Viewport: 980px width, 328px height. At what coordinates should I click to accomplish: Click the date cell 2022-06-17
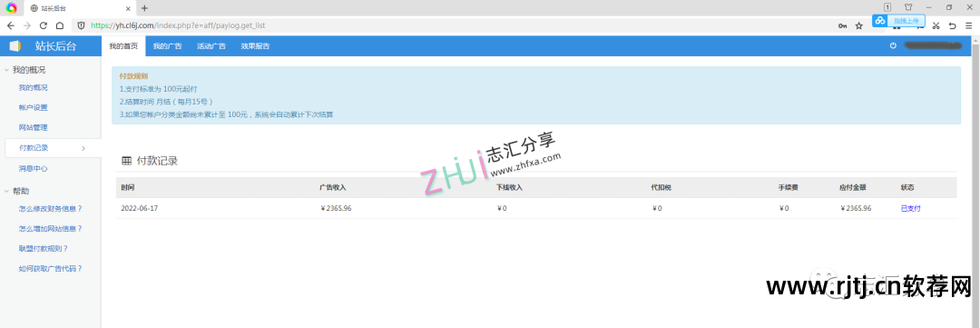click(140, 208)
